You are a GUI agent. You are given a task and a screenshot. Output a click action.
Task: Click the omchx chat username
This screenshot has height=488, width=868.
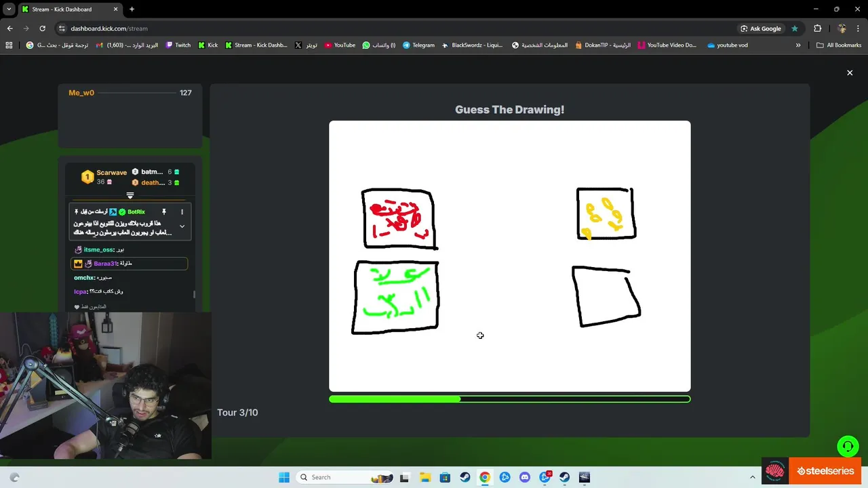click(84, 278)
